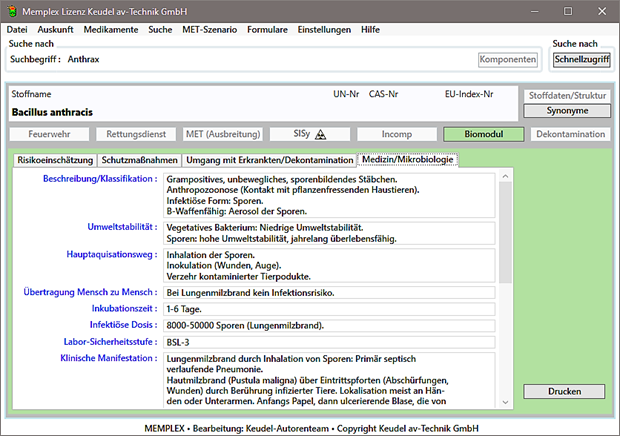
Task: Open the MET-Szenario menu
Action: 210,30
